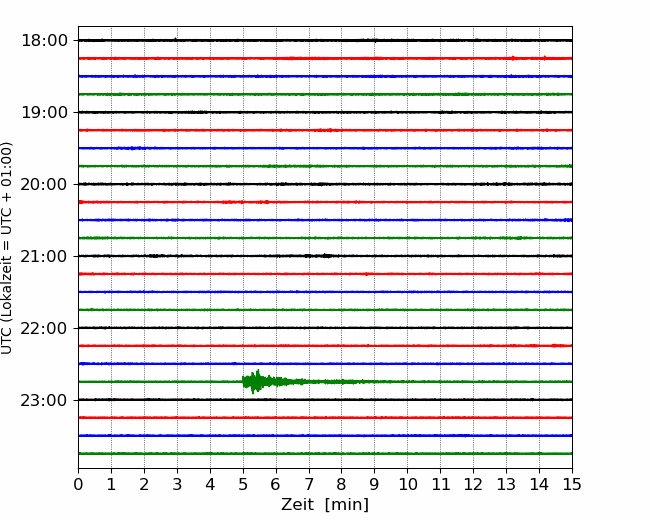Click the 0 minute tick label
The width and height of the screenshot is (650, 520).
click(x=78, y=485)
